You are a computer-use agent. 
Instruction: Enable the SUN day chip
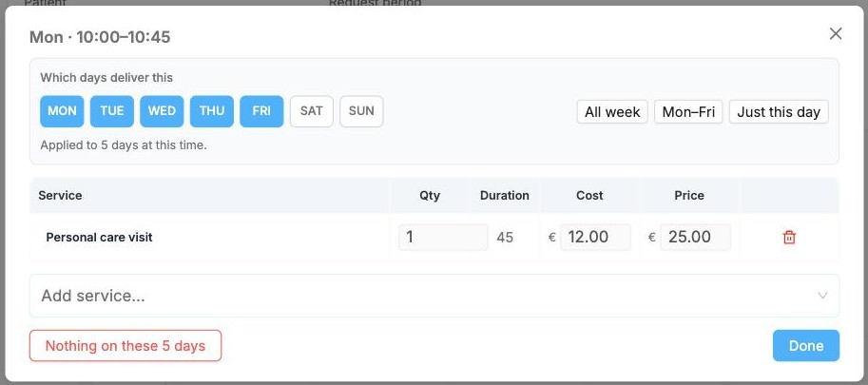point(361,111)
